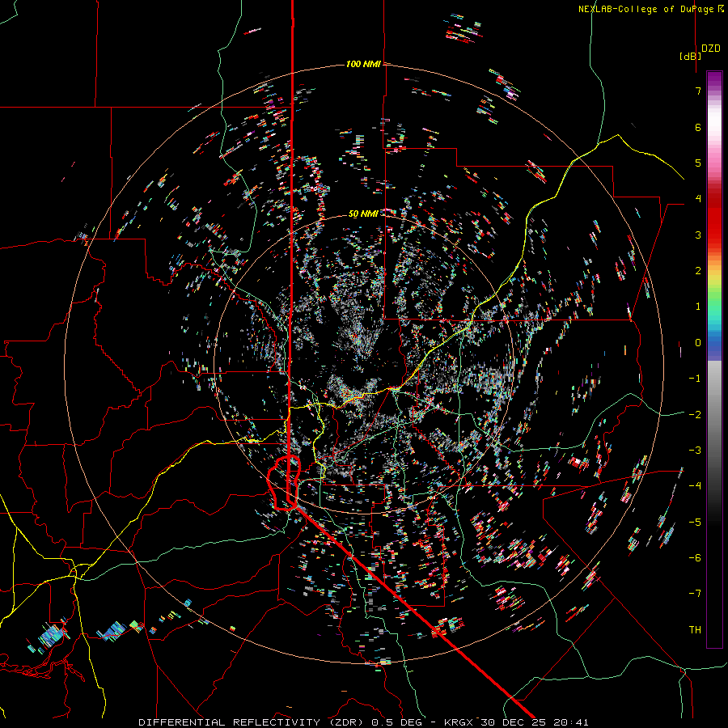The image size is (728, 728).
Task: Click the -1 value on the scale
Action: click(695, 379)
